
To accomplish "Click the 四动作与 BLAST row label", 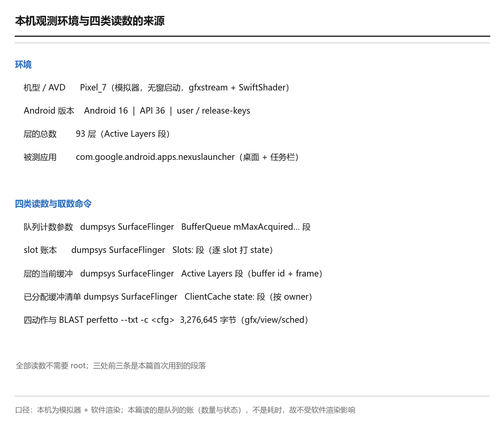I will (x=54, y=320).
